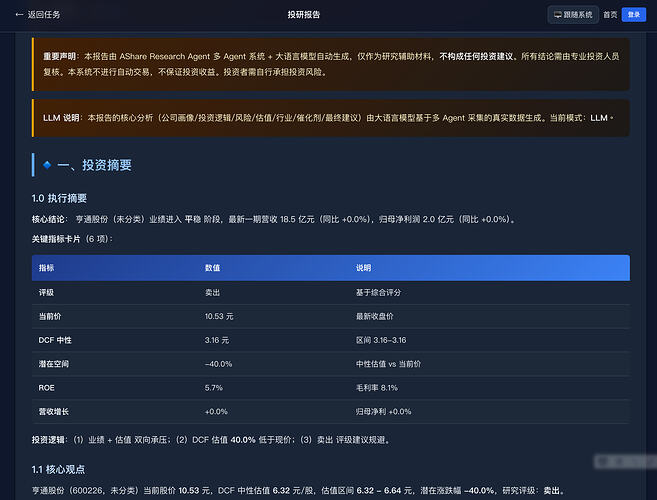The image size is (657, 500).
Task: Select the 评级 row label
Action: [x=46, y=293]
